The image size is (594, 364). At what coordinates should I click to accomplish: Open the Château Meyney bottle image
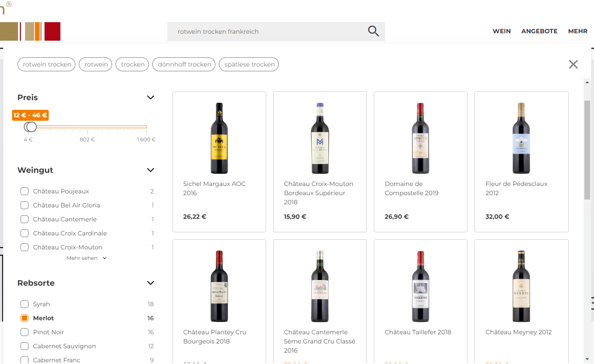click(521, 286)
